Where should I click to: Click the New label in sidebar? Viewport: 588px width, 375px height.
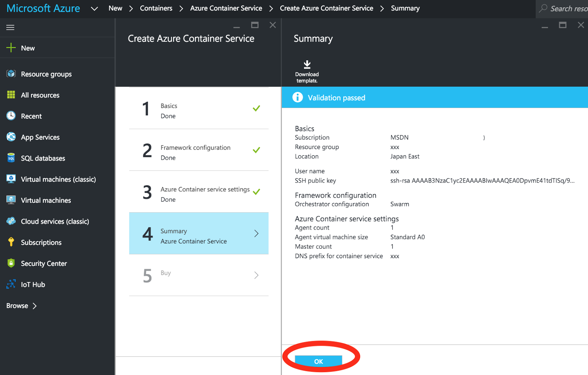(x=28, y=48)
